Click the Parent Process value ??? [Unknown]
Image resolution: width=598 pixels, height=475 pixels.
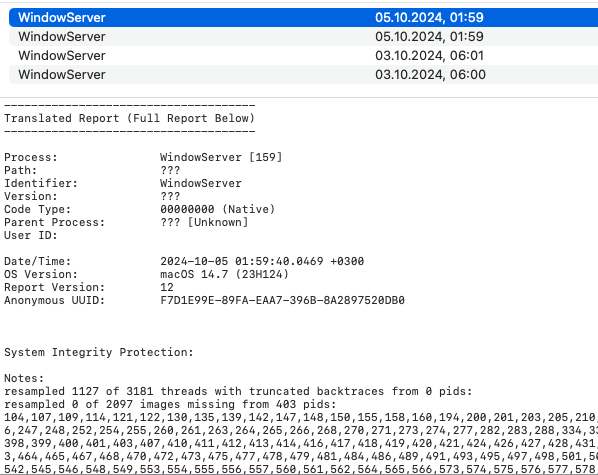[204, 222]
